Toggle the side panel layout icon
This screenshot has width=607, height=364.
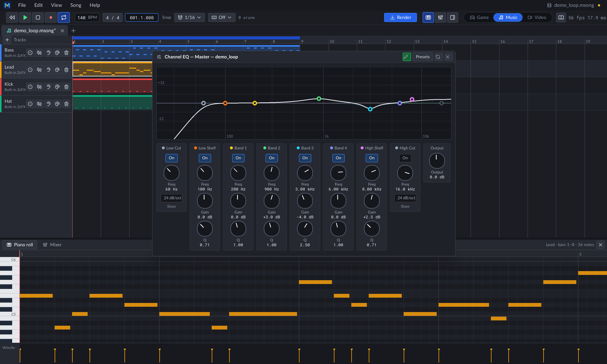(453, 17)
